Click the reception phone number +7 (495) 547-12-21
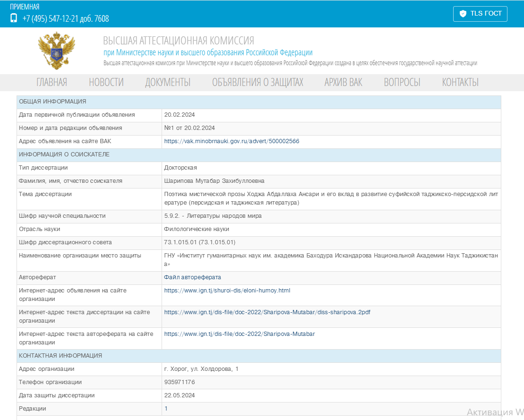The height and width of the screenshot is (420, 524). 66,19
